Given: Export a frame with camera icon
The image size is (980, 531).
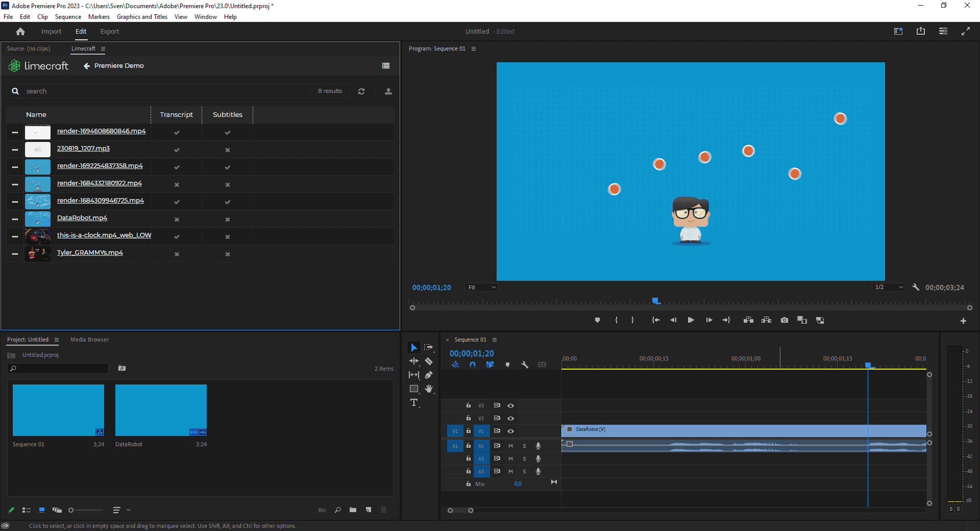Looking at the screenshot, I should click(x=785, y=320).
